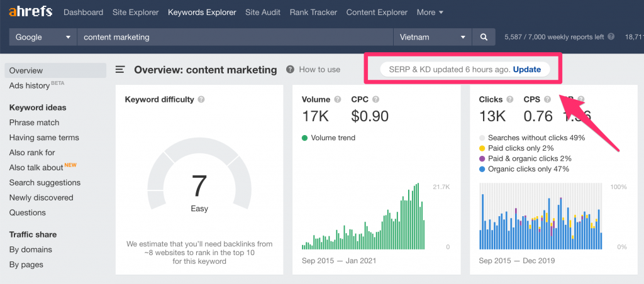This screenshot has width=644, height=284.
Task: Click the Sep 2015 — Jan 2021 date range
Action: 339,261
